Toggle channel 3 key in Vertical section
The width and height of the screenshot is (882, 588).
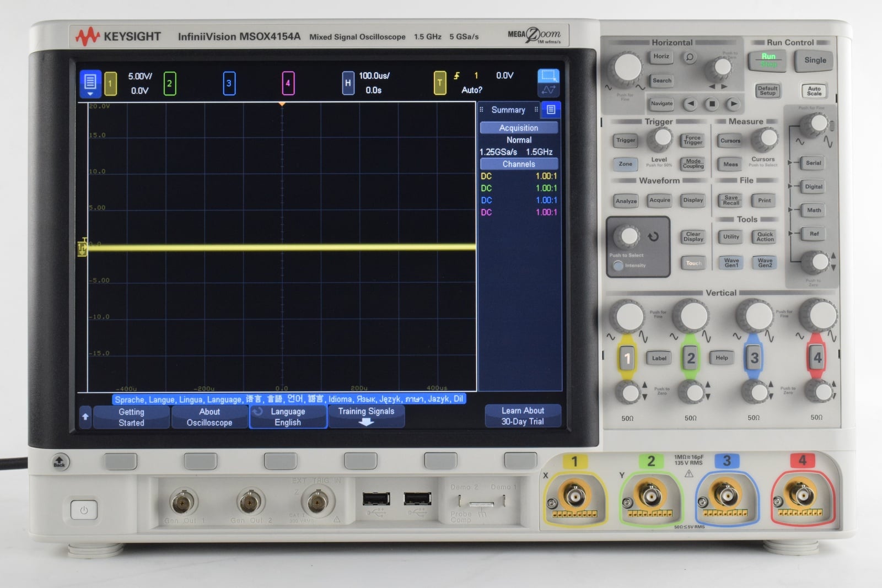pyautogui.click(x=754, y=358)
